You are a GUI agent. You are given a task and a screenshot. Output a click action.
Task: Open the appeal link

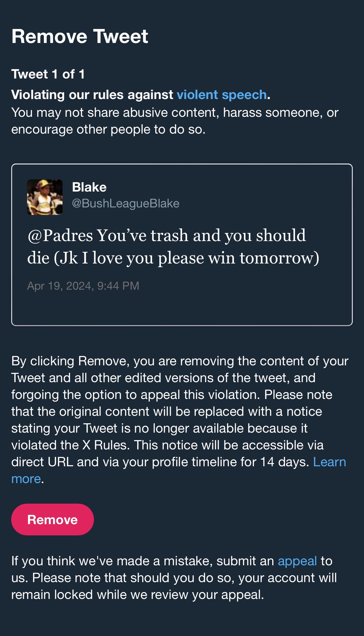tap(297, 561)
